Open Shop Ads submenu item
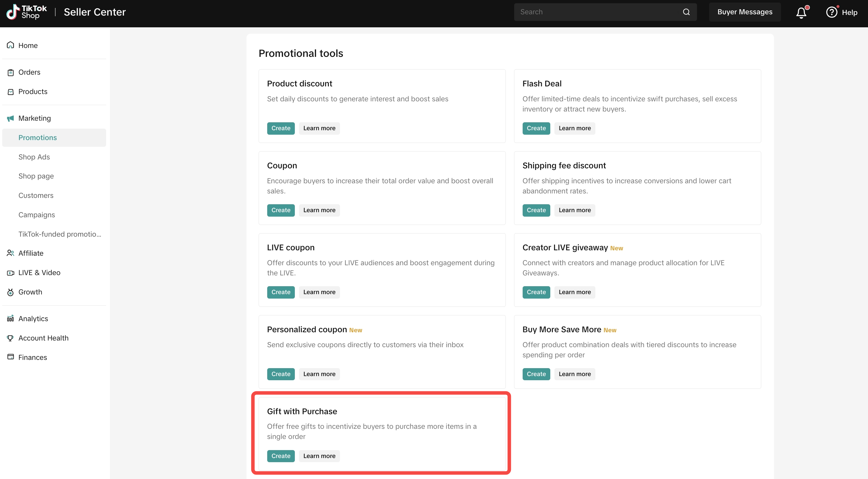 point(34,157)
